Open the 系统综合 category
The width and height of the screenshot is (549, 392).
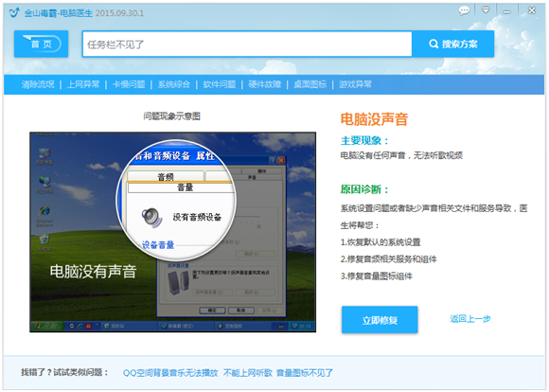click(173, 84)
